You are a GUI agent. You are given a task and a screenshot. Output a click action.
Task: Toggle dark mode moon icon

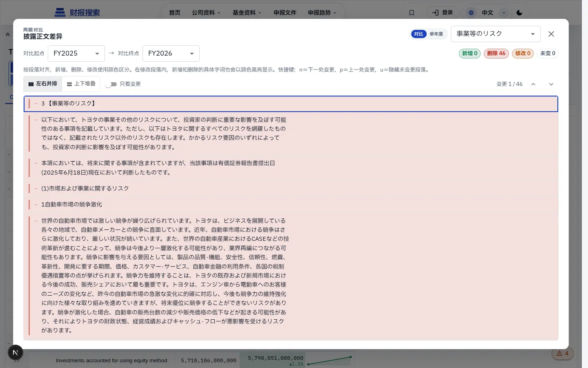[519, 13]
